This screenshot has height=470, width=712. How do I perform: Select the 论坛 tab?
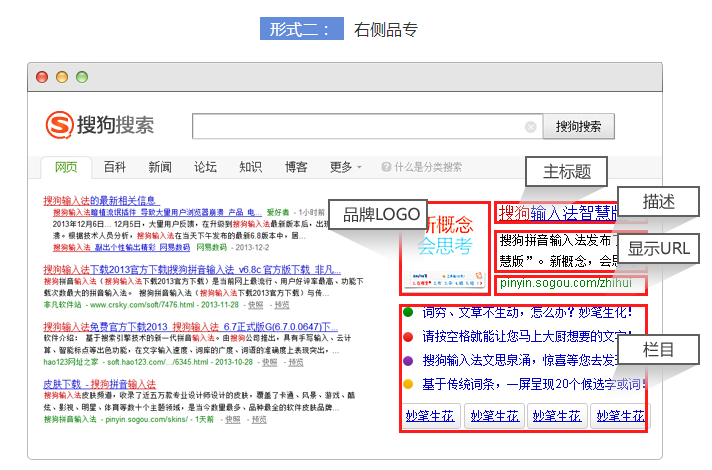click(x=205, y=167)
